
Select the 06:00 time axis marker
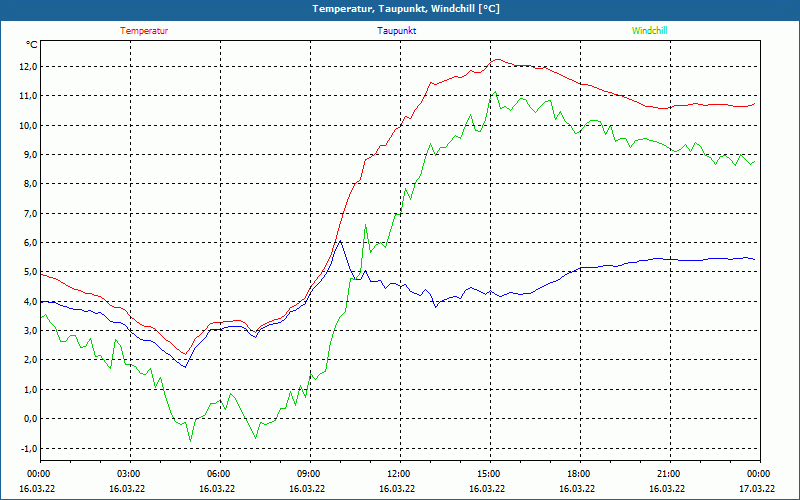(x=218, y=474)
